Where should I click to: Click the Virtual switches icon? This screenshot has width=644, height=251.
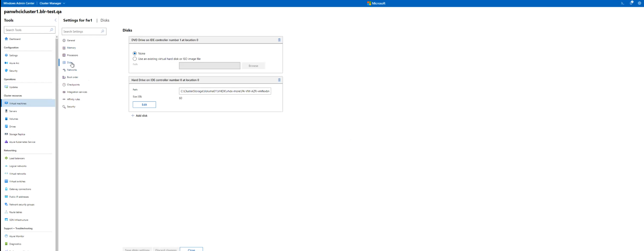coord(6,181)
